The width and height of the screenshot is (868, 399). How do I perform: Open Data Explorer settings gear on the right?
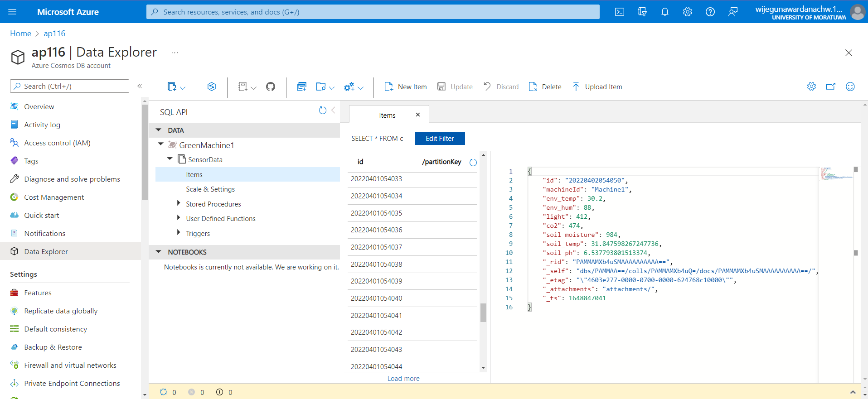(811, 87)
